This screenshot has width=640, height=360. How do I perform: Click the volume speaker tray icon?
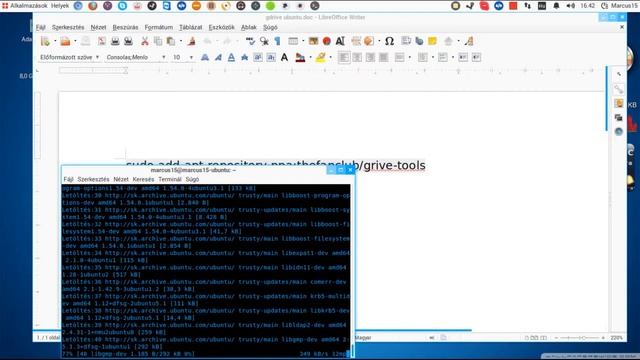571,6
